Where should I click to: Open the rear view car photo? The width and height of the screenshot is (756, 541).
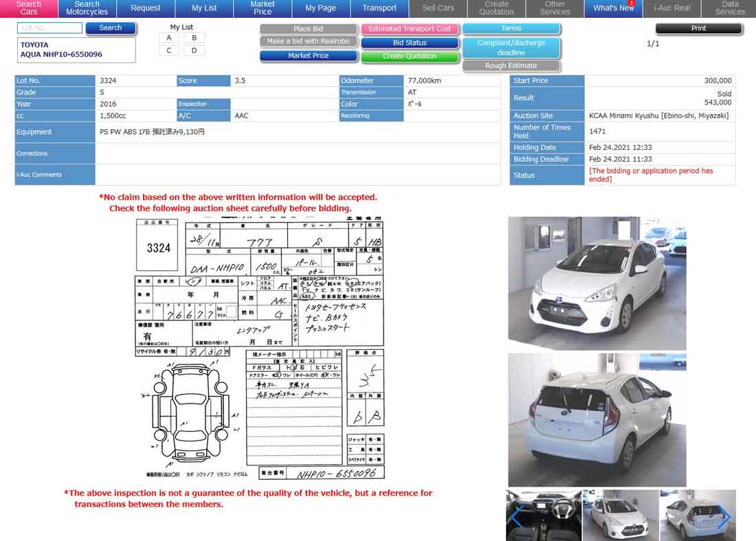(x=597, y=419)
